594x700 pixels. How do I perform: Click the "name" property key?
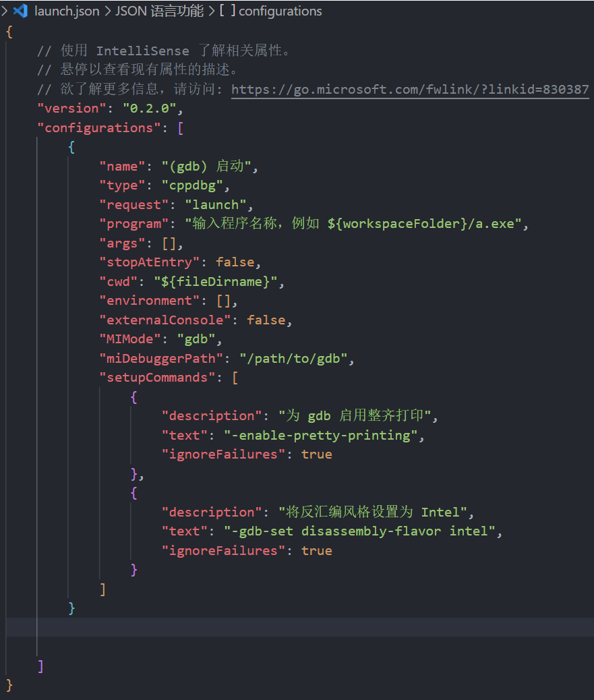122,167
